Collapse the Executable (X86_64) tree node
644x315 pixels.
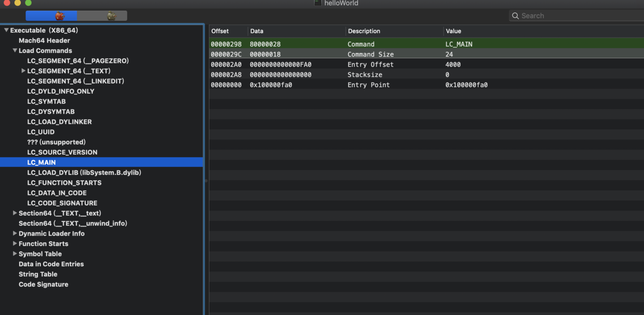tap(6, 30)
